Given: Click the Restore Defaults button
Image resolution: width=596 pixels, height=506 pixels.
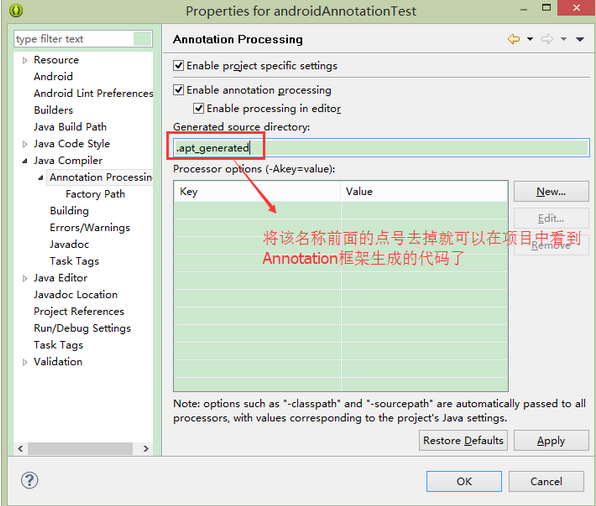Looking at the screenshot, I should click(463, 440).
